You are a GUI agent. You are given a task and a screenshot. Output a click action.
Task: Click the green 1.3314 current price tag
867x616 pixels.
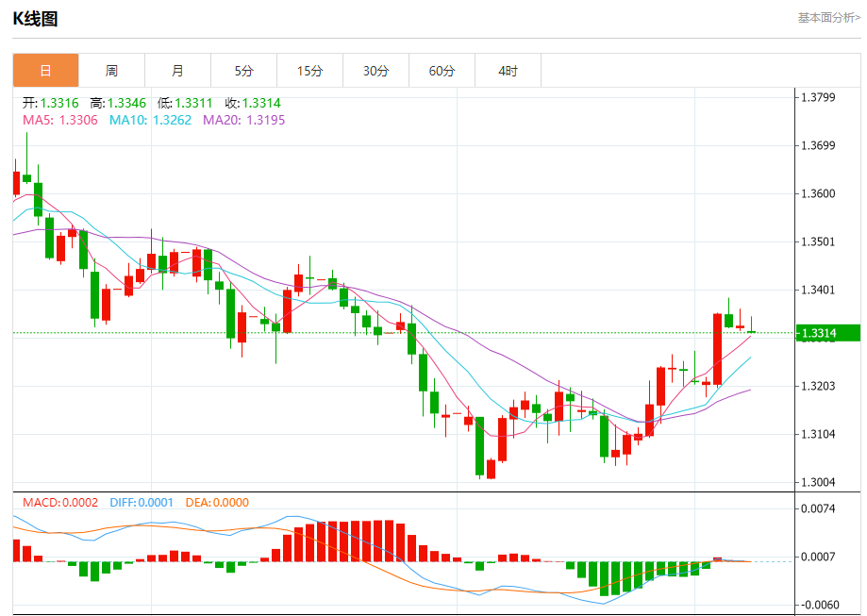[828, 333]
